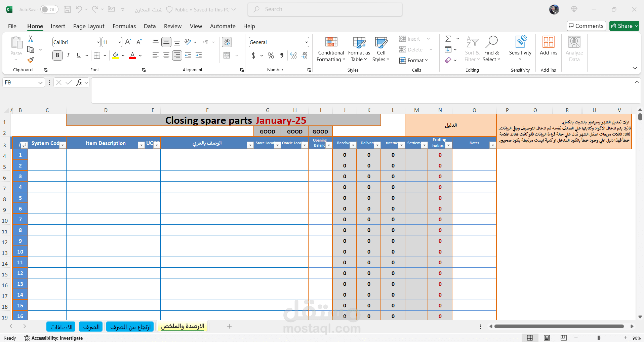Click the Cut scissors icon
This screenshot has width=644, height=342.
pos(31,39)
